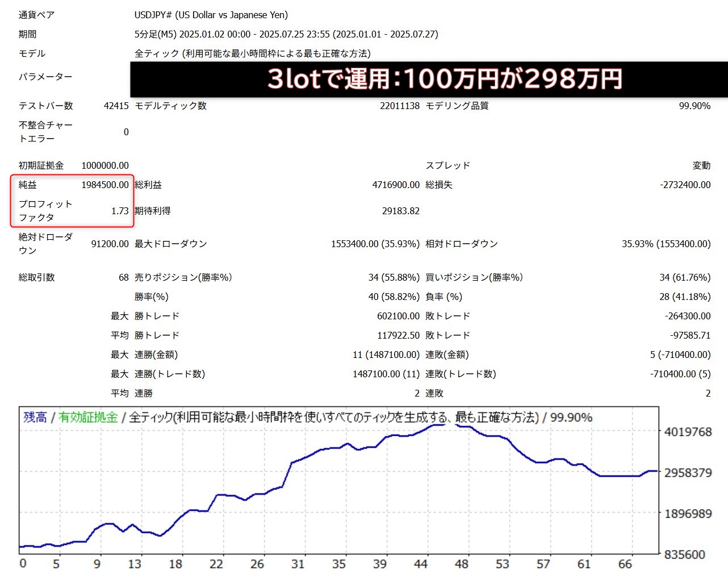Select the consecutive losses amount 5 (-710400.00)
Screen dimensions: 728x571
[680, 355]
